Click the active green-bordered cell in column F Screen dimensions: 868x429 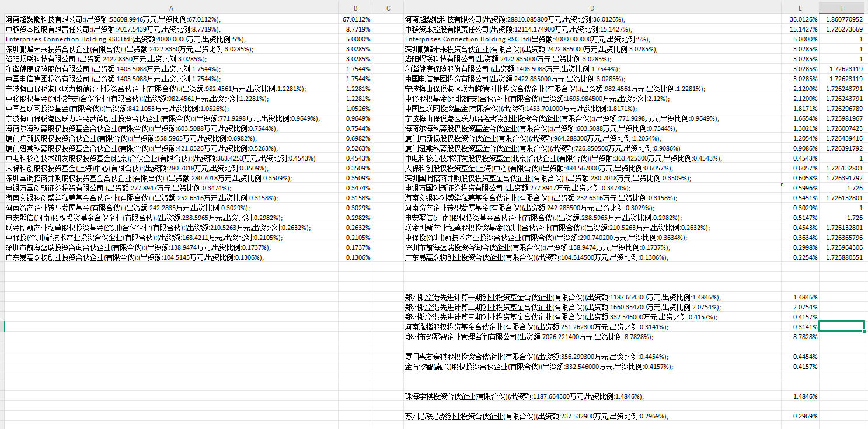[842, 327]
